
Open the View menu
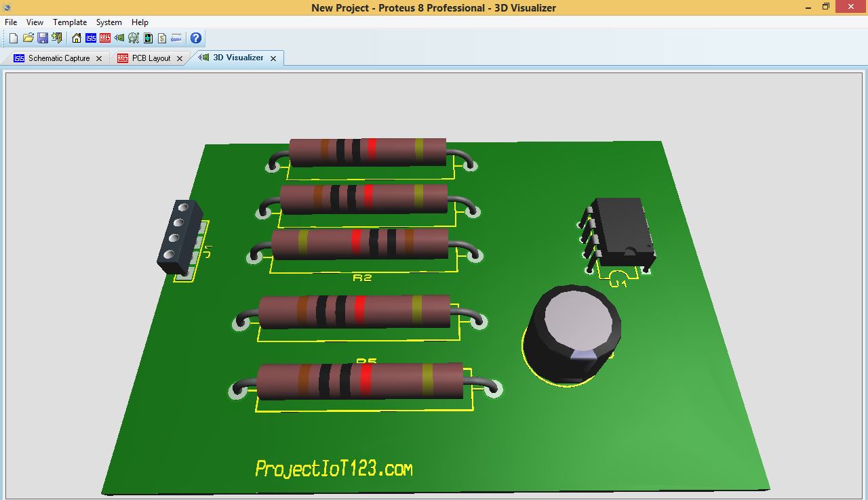tap(35, 22)
